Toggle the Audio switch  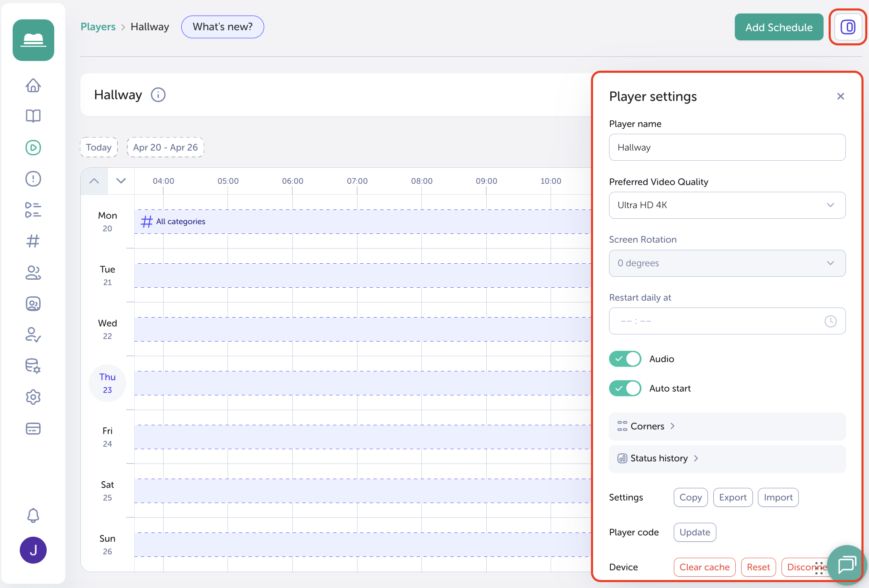click(625, 359)
